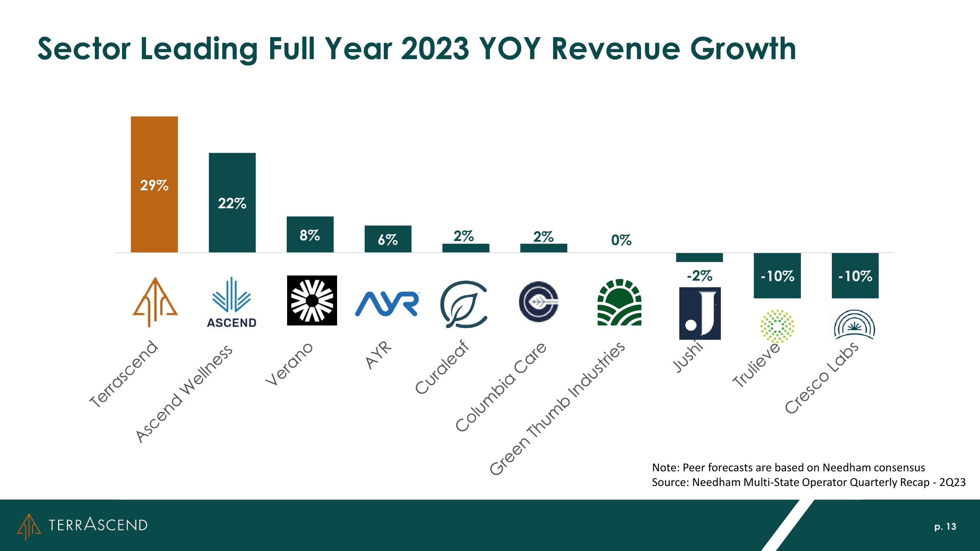
Task: Click the page number p. 13
Action: click(945, 526)
